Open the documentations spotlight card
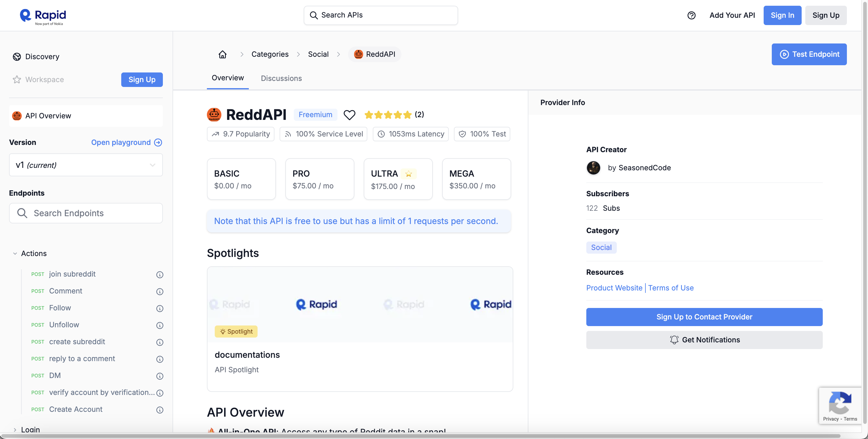This screenshot has height=439, width=868. (360, 329)
